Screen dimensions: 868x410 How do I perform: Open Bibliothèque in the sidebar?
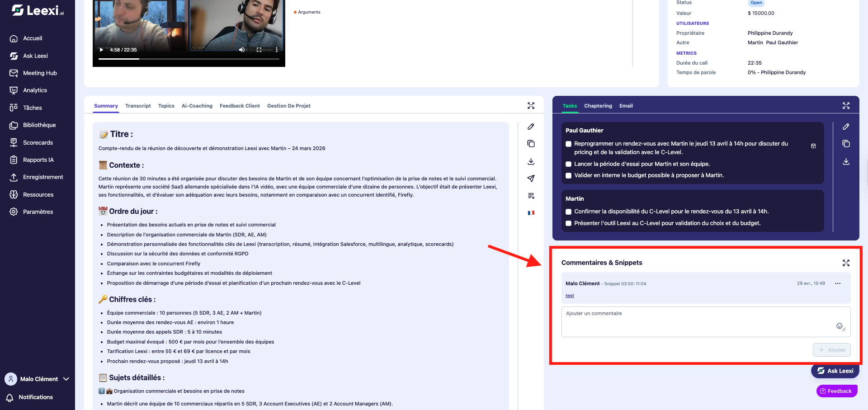[39, 125]
